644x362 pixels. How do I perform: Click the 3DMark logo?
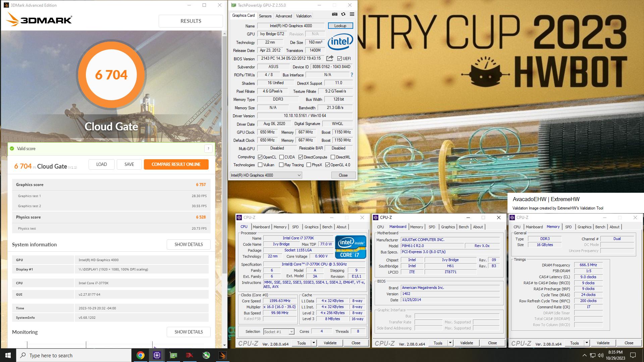click(x=39, y=19)
